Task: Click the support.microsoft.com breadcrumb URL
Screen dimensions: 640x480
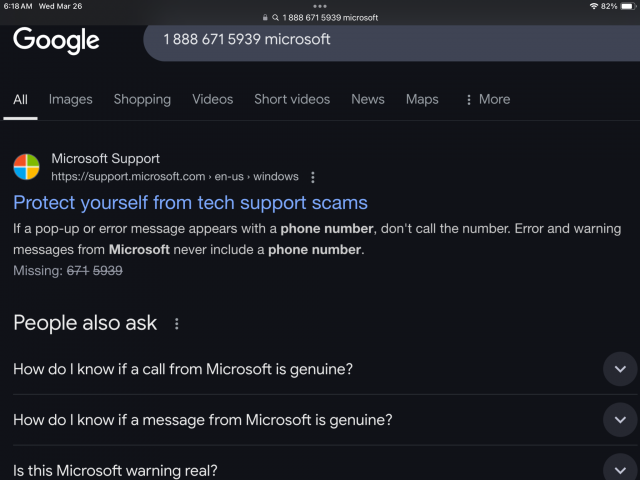Action: tap(175, 176)
